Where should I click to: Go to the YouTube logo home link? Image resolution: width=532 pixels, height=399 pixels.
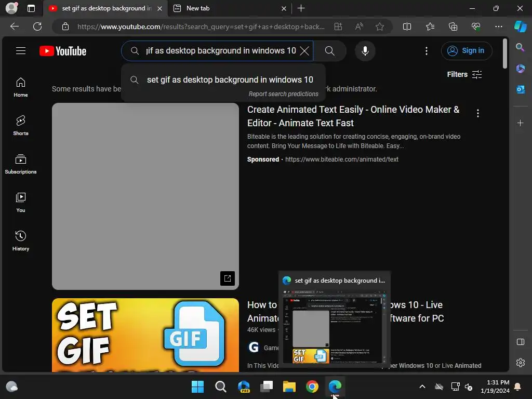pyautogui.click(x=63, y=51)
